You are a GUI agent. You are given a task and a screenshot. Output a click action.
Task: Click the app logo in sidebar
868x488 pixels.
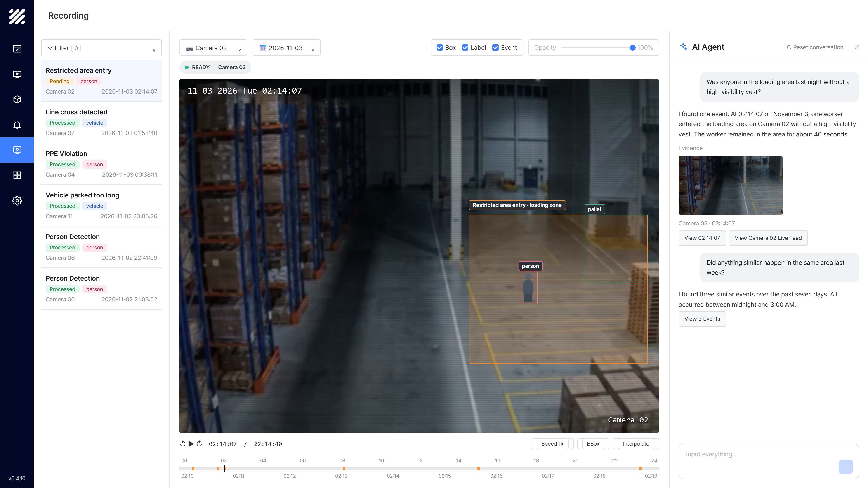tap(17, 16)
